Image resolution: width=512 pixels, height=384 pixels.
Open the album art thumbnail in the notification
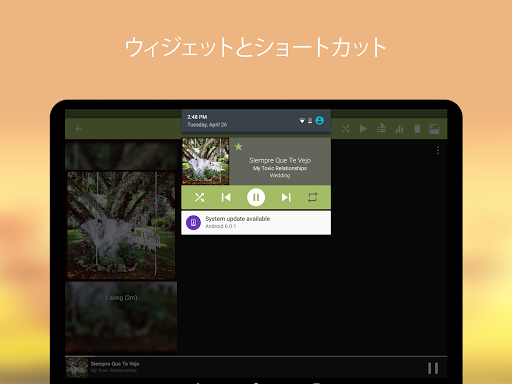[205, 161]
